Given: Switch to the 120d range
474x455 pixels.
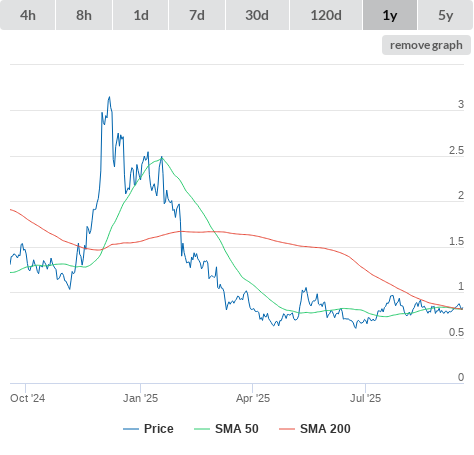Looking at the screenshot, I should (x=326, y=15).
